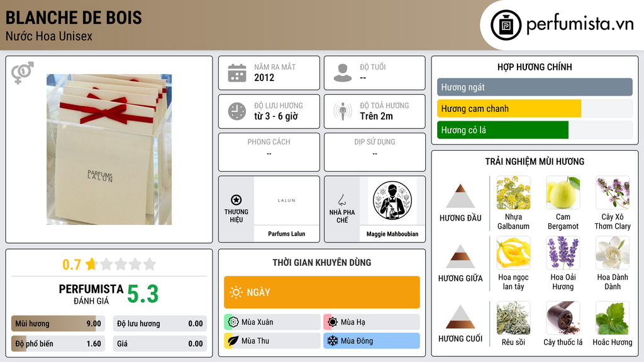
Task: Click the green 5.3 Perfumista score
Action: point(143,294)
